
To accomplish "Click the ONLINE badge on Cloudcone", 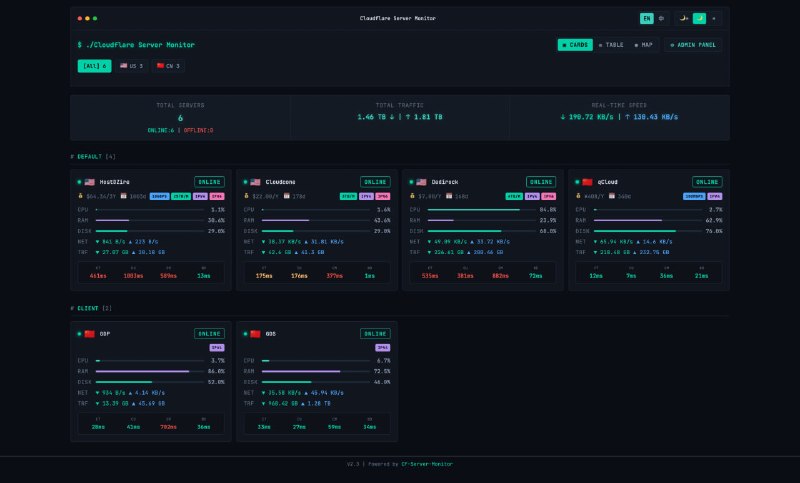I will click(375, 182).
